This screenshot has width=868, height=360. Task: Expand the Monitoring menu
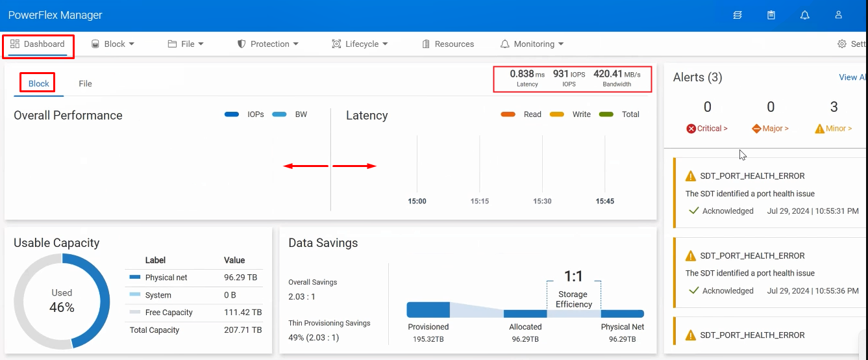[x=532, y=44]
